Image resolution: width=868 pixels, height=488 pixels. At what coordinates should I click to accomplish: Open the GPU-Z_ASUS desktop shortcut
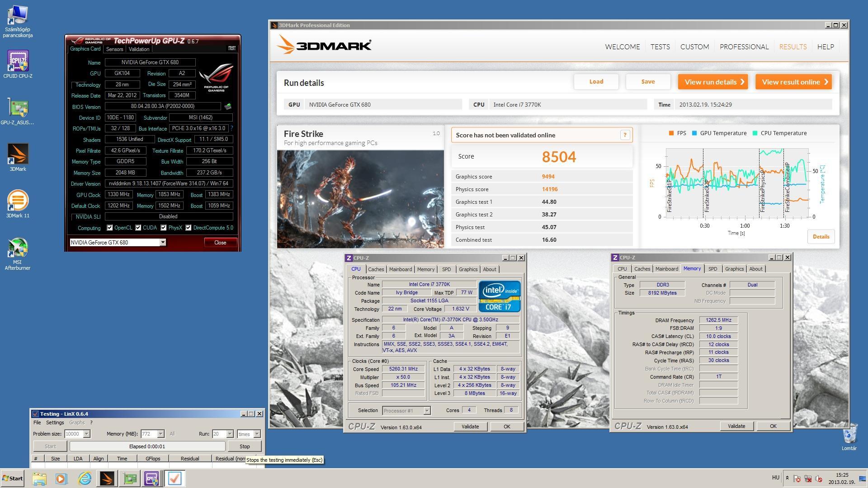[18, 111]
